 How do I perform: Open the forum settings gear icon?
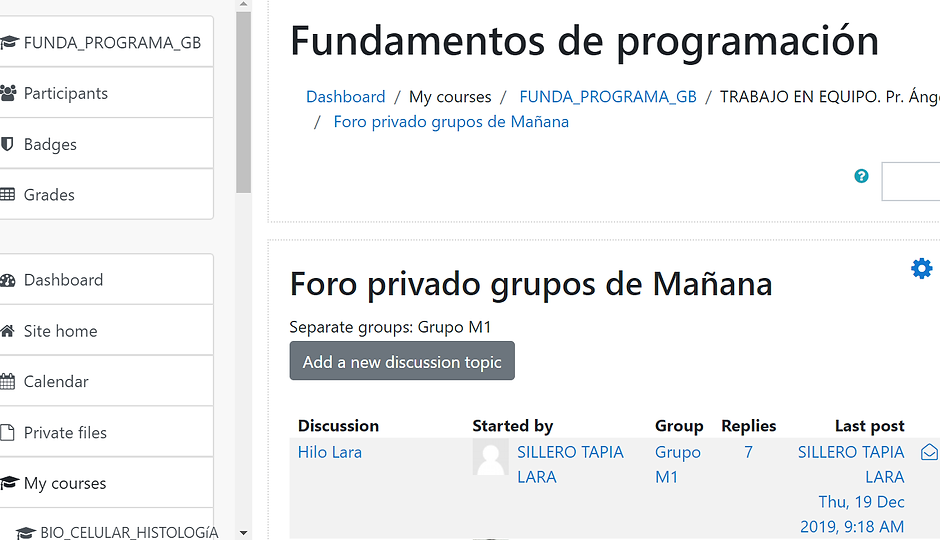[x=921, y=269]
